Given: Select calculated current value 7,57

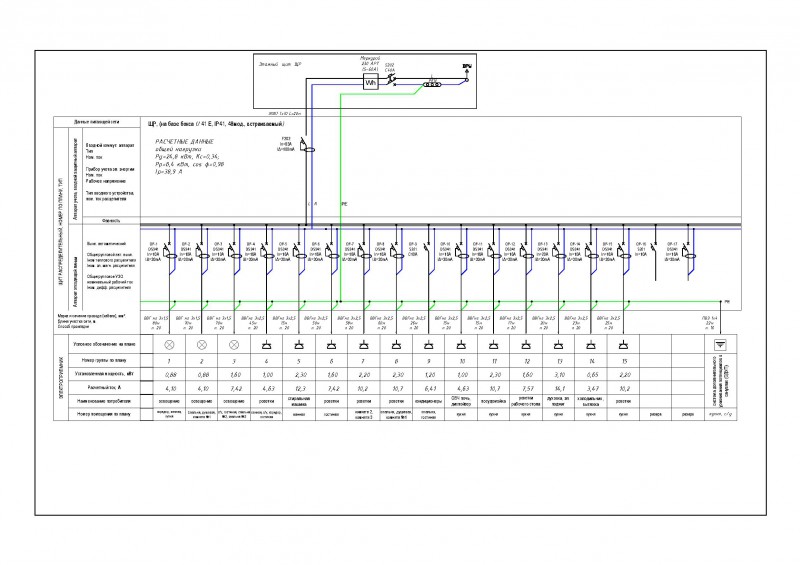Looking at the screenshot, I should point(527,388).
